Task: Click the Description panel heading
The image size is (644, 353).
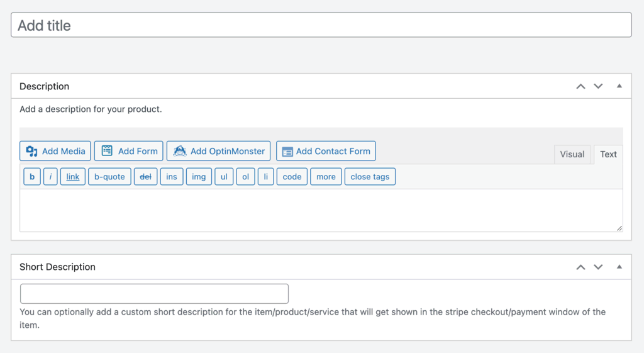Action: coord(45,86)
